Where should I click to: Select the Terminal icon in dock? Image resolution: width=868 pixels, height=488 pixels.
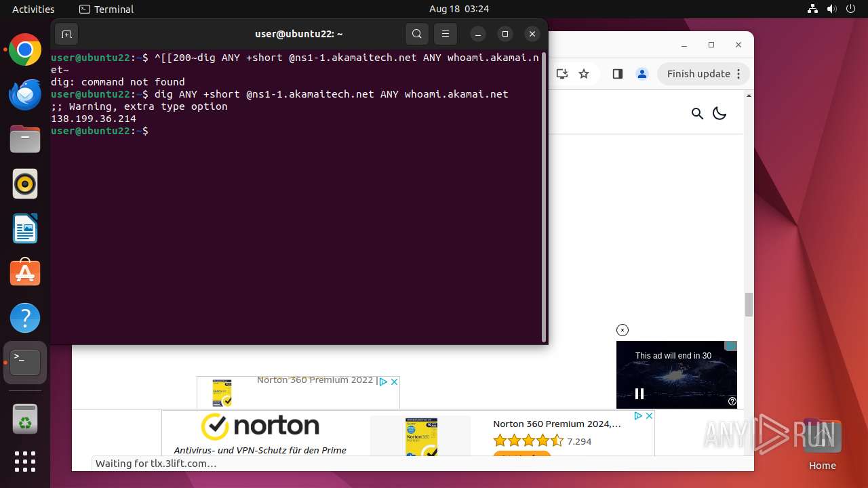[x=25, y=363]
